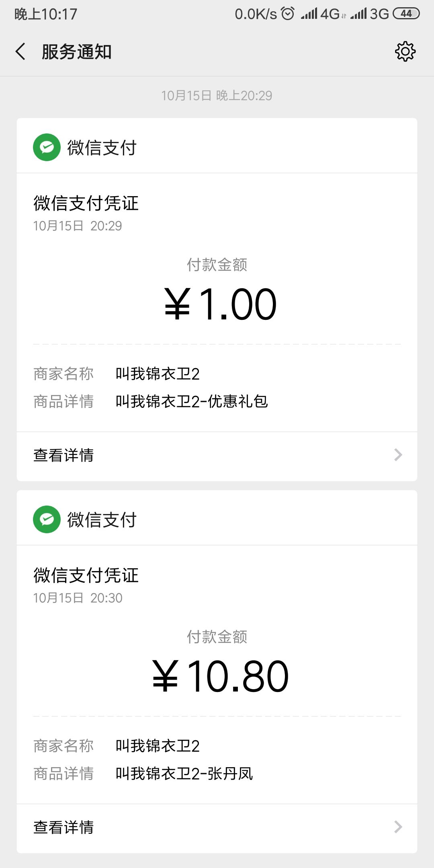Tap first WeChat Pay green logo
The image size is (434, 868).
(x=47, y=147)
